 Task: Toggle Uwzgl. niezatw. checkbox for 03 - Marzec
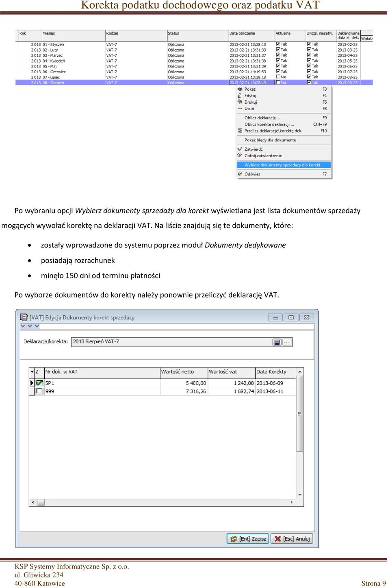[309, 55]
